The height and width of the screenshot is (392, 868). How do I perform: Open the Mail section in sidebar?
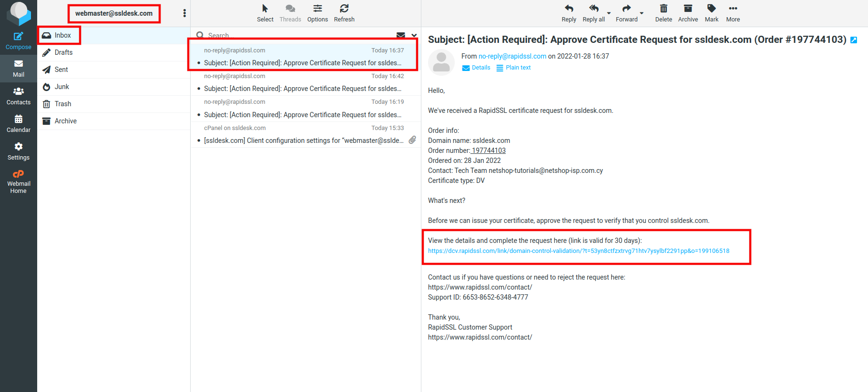point(18,69)
